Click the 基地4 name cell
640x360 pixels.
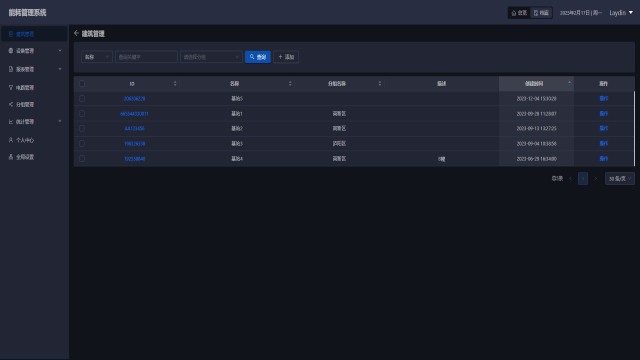pyautogui.click(x=237, y=158)
